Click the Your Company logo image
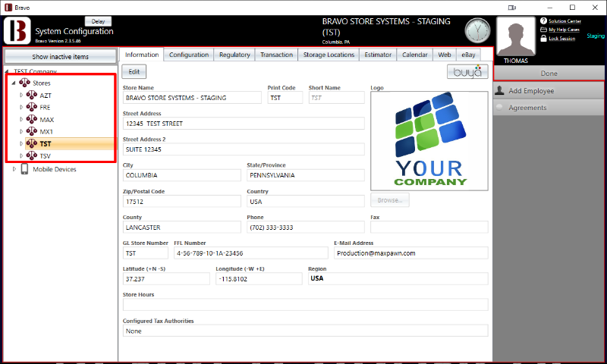 click(429, 141)
